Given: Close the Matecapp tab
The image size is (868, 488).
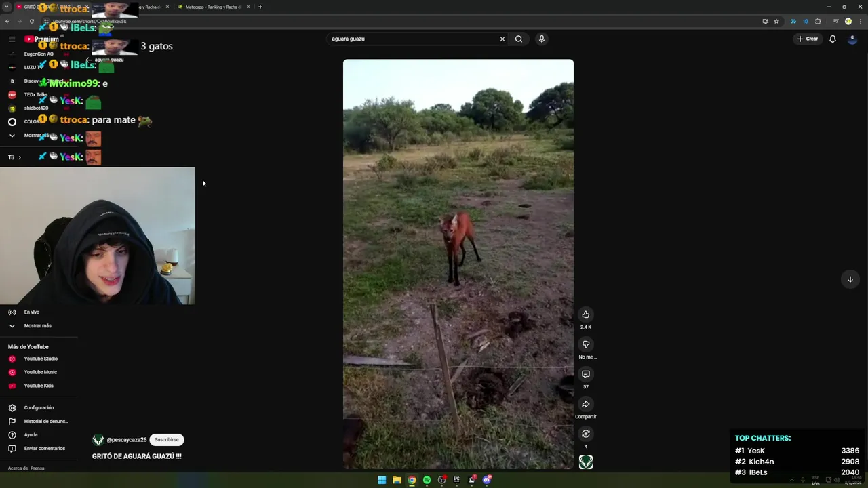Looking at the screenshot, I should coord(248,7).
